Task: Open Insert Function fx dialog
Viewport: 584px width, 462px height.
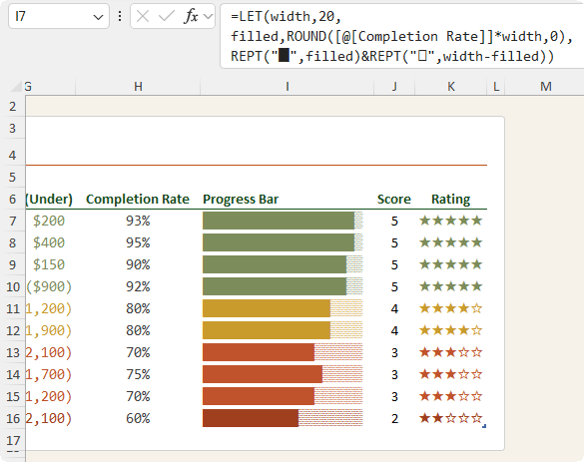Action: tap(191, 16)
